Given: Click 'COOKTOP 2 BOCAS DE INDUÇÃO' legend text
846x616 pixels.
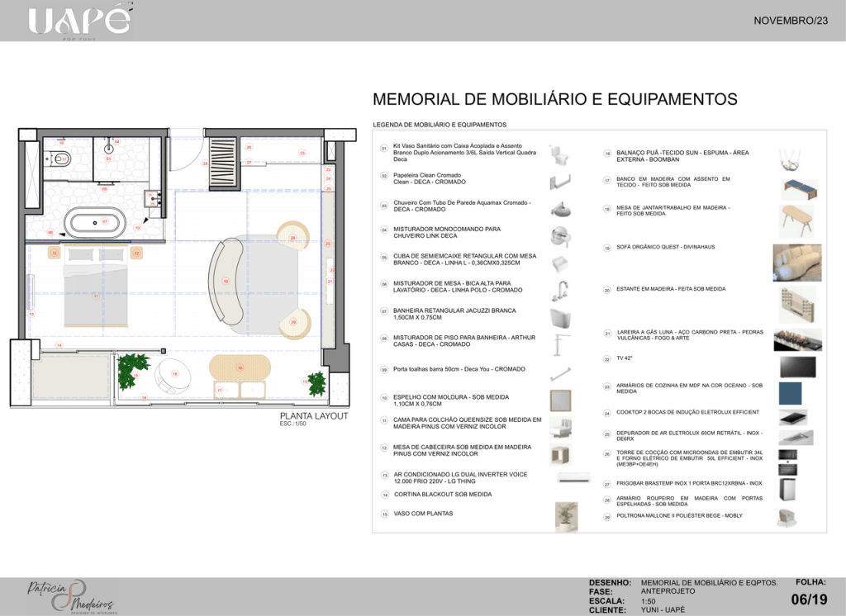Looking at the screenshot, I should click(687, 412).
